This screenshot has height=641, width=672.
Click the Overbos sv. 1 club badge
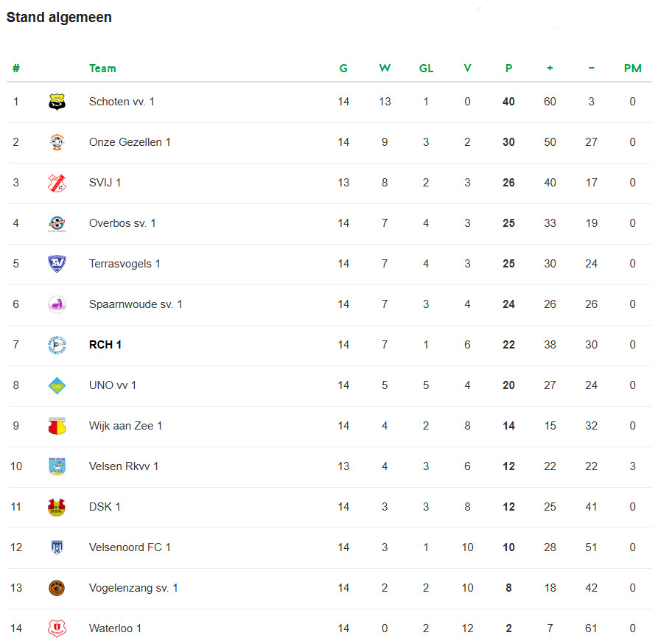tap(57, 224)
